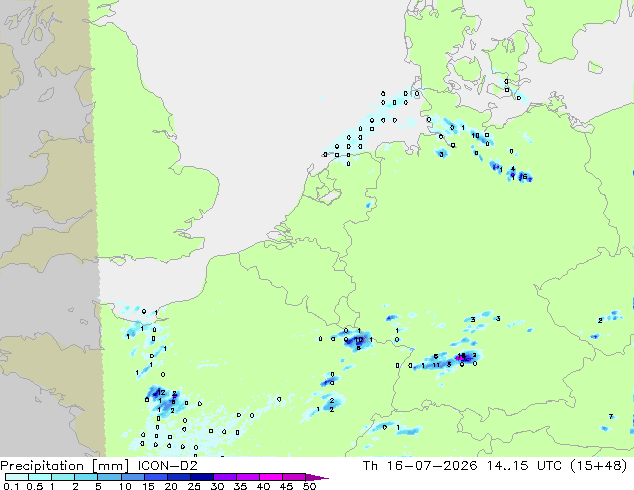
Task: Click the '15' legend label
Action: [x=148, y=486]
